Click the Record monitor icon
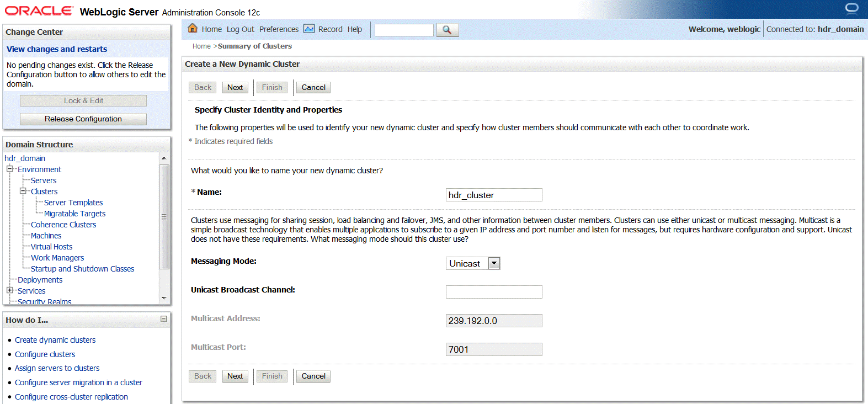The width and height of the screenshot is (868, 404). (x=309, y=29)
